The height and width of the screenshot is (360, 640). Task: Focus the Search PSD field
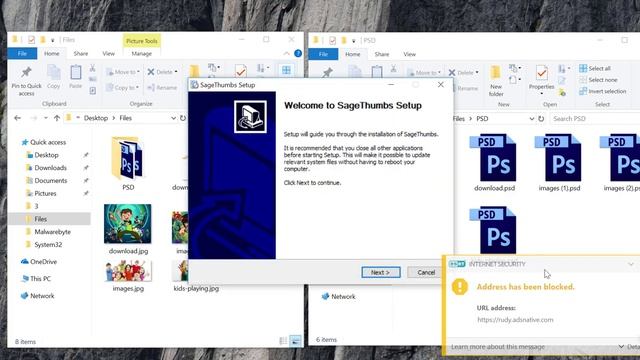point(595,118)
